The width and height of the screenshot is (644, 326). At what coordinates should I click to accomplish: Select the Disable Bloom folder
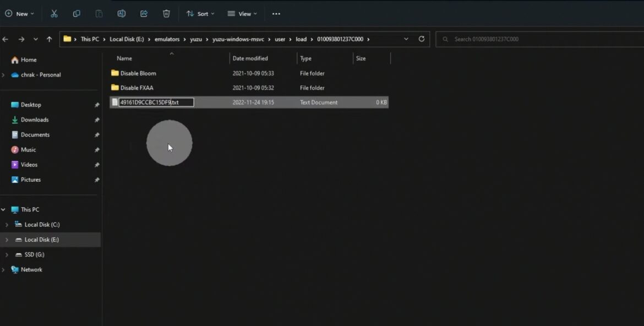tap(138, 73)
